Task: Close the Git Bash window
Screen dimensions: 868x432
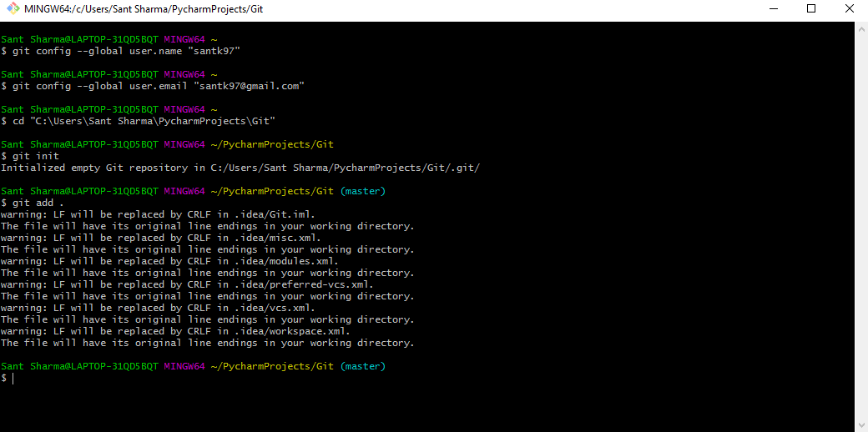Action: [849, 9]
